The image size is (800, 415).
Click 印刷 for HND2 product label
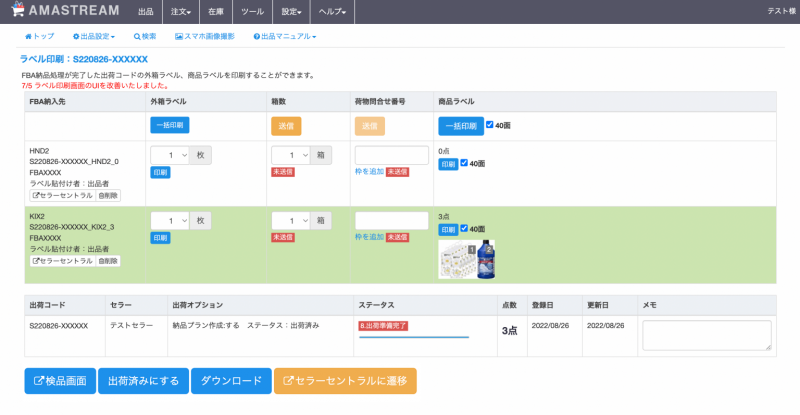(x=448, y=164)
